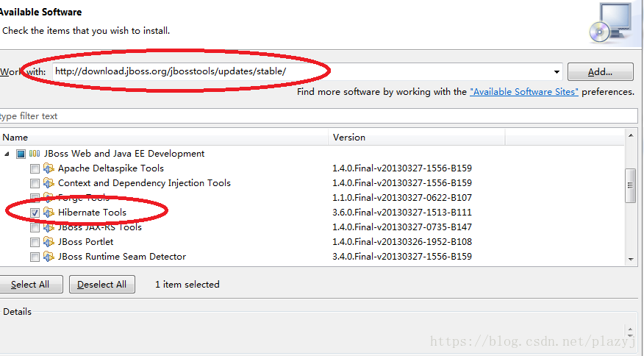The width and height of the screenshot is (644, 356).
Task: Click the Hibernate Tools feature icon
Action: click(49, 213)
